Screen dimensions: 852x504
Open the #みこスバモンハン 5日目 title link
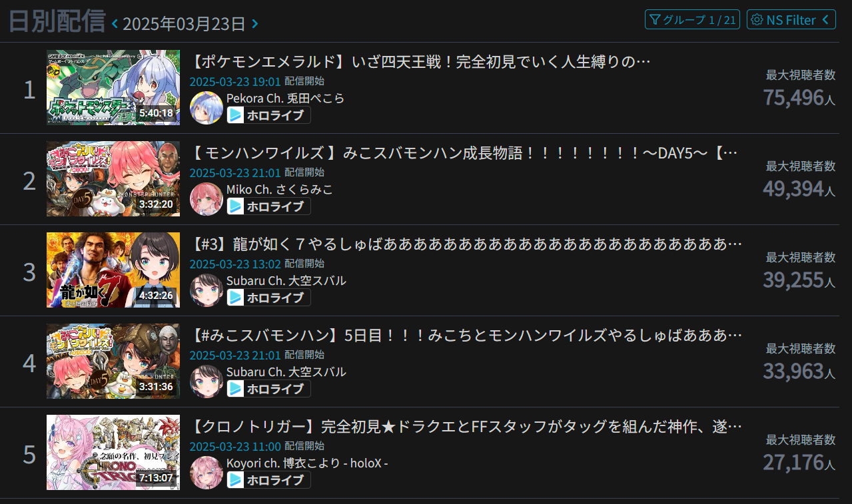[x=466, y=336]
